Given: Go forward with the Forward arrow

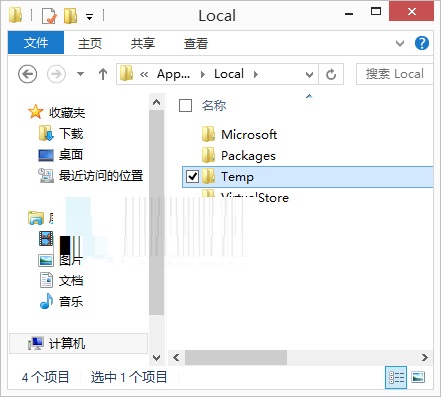Looking at the screenshot, I should click(56, 74).
